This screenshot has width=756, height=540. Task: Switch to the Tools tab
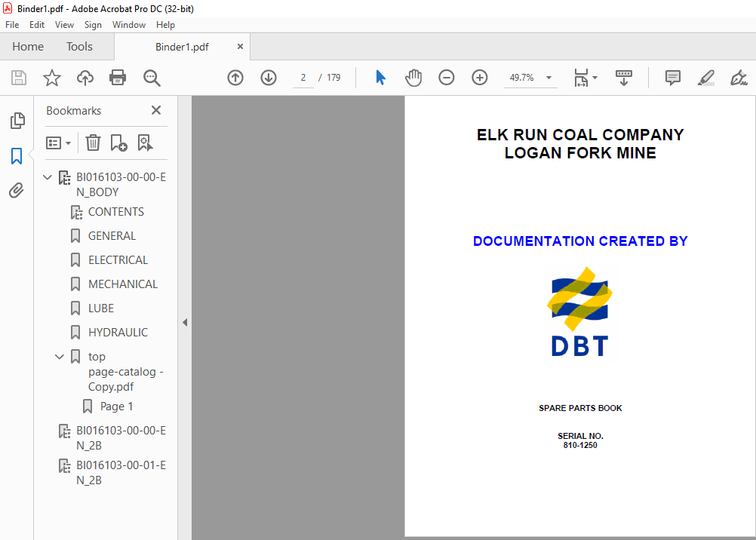(x=79, y=47)
